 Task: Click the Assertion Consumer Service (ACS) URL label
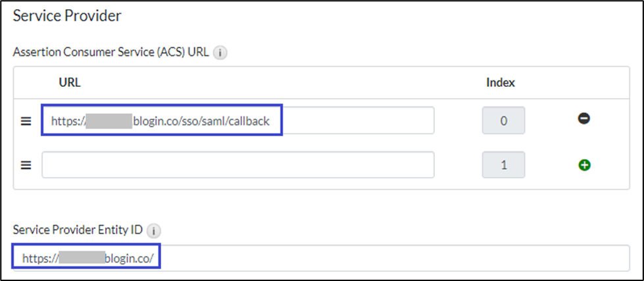click(x=112, y=53)
